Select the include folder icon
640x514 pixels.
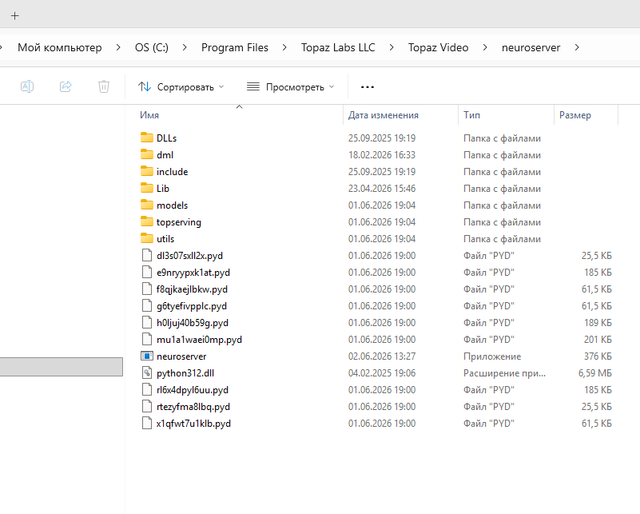coord(147,171)
